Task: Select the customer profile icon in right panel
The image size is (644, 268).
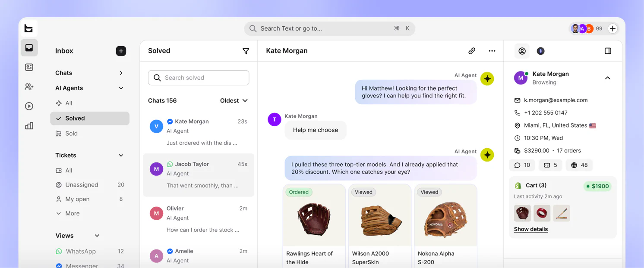Action: coord(522,51)
